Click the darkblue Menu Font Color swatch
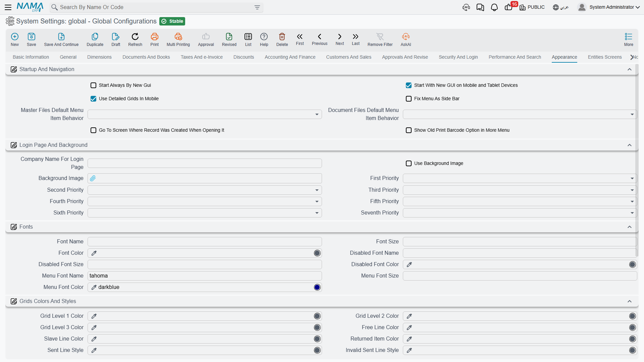Screen dimensions: 644x362 coord(317,287)
